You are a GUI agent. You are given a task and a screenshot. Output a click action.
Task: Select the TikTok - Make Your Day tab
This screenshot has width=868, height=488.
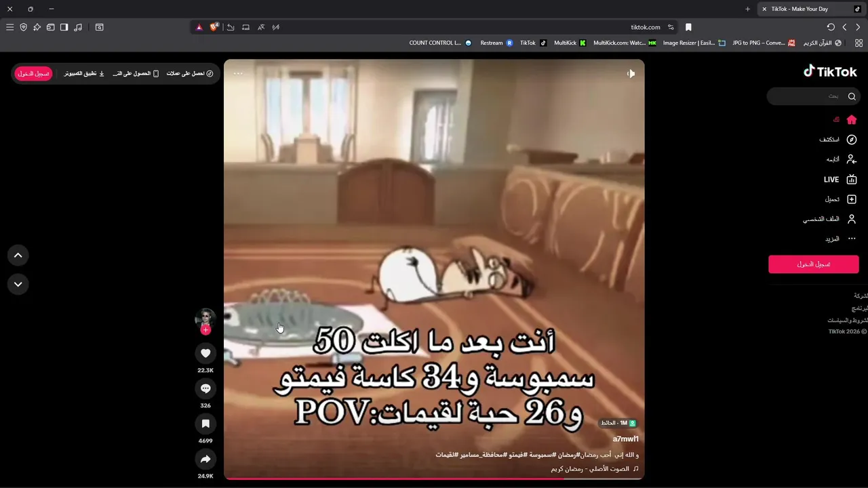tap(811, 9)
